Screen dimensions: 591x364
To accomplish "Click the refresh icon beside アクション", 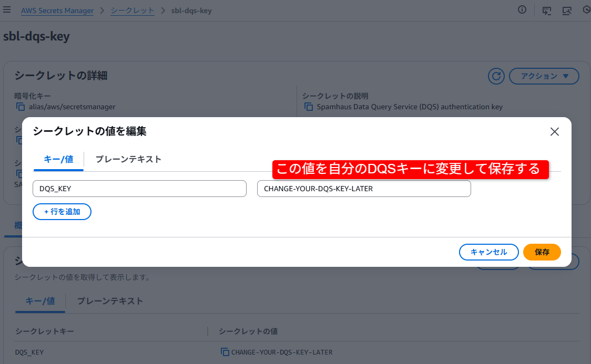I will [496, 76].
